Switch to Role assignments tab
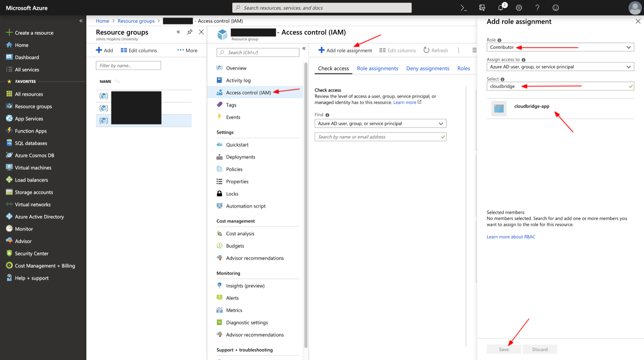This screenshot has width=644, height=360. tap(377, 68)
